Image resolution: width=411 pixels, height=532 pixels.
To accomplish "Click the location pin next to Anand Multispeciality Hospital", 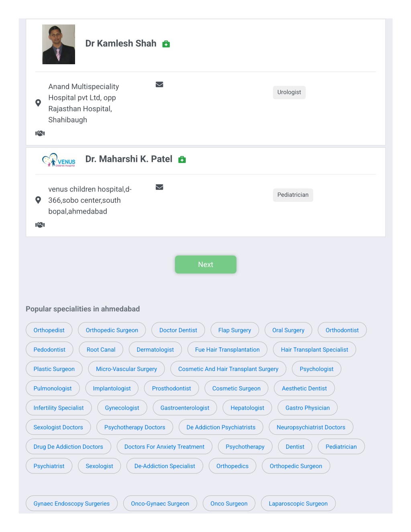I will 38,103.
